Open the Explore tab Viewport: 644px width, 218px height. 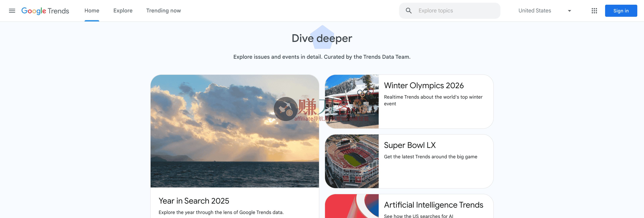tap(123, 11)
